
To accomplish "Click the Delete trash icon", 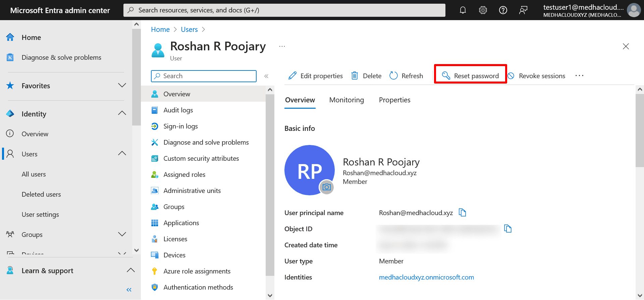I will pyautogui.click(x=355, y=76).
